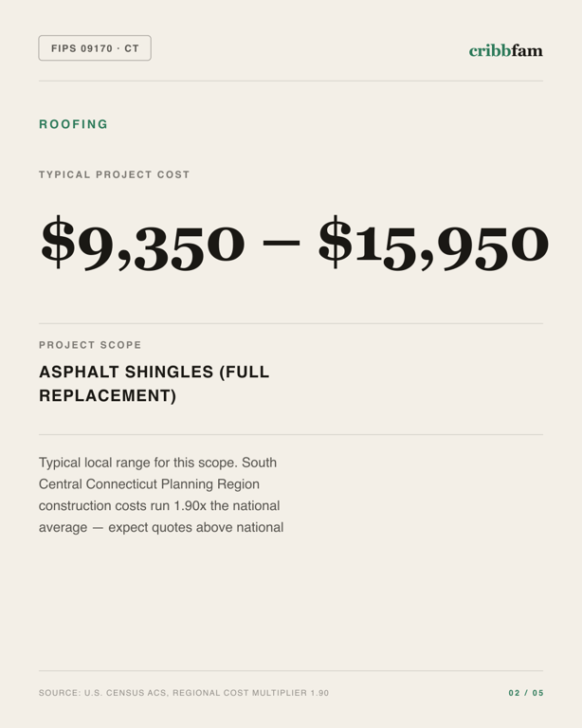Click the Source: U.S. Census ACS footer
The height and width of the screenshot is (728, 582).
pos(102,693)
